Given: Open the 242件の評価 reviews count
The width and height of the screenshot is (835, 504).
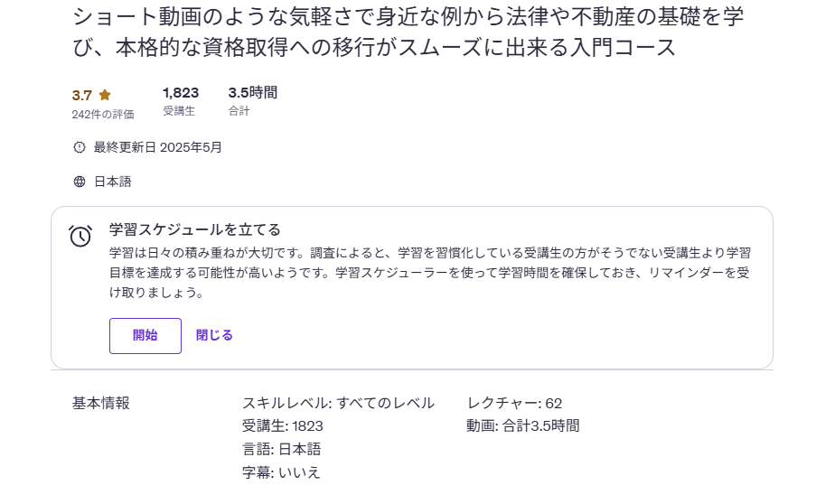Looking at the screenshot, I should pyautogui.click(x=103, y=114).
